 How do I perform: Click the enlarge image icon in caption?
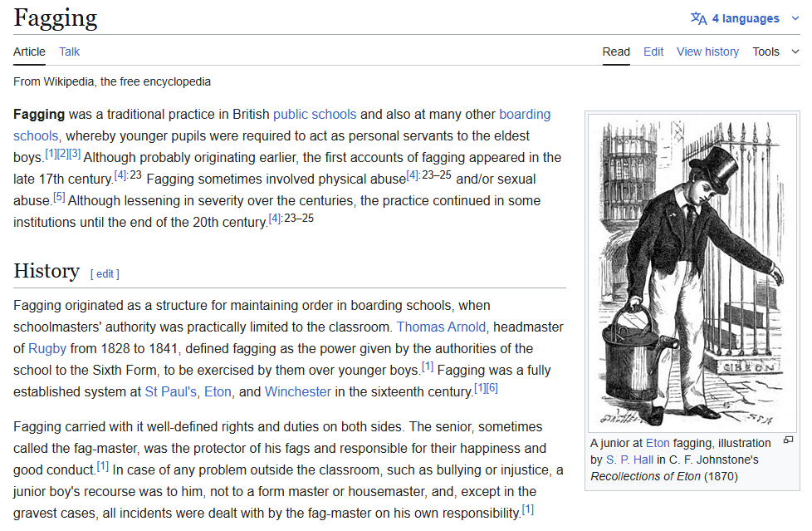[788, 440]
